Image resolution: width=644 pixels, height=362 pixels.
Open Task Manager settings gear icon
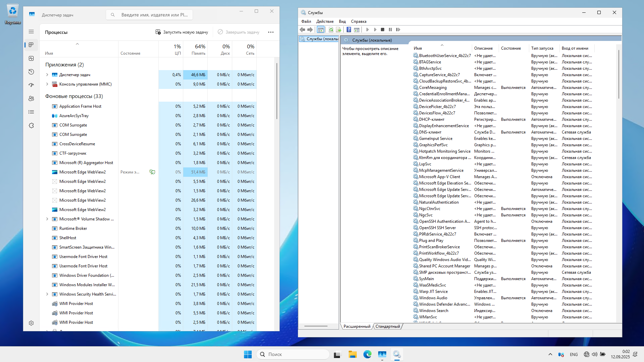coord(31,323)
